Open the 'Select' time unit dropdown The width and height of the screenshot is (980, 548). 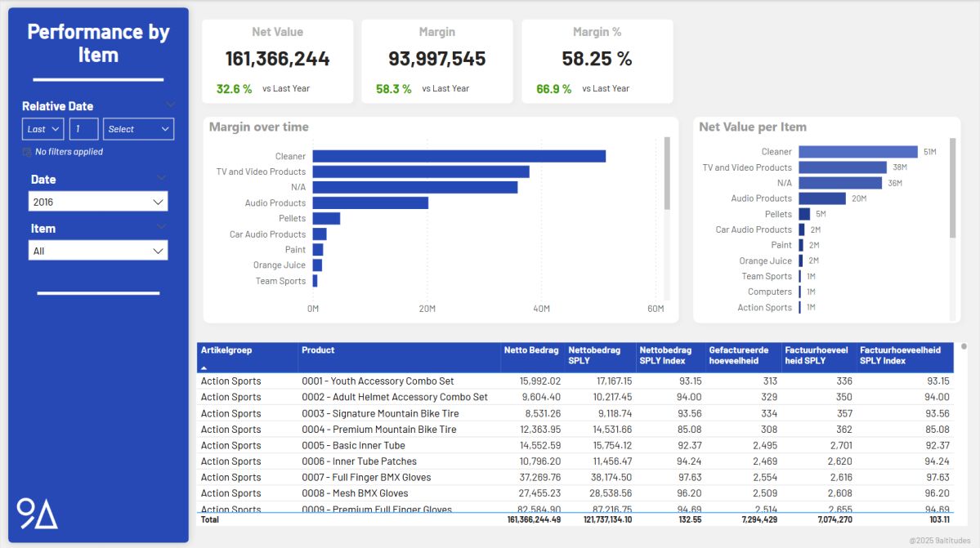click(x=138, y=128)
